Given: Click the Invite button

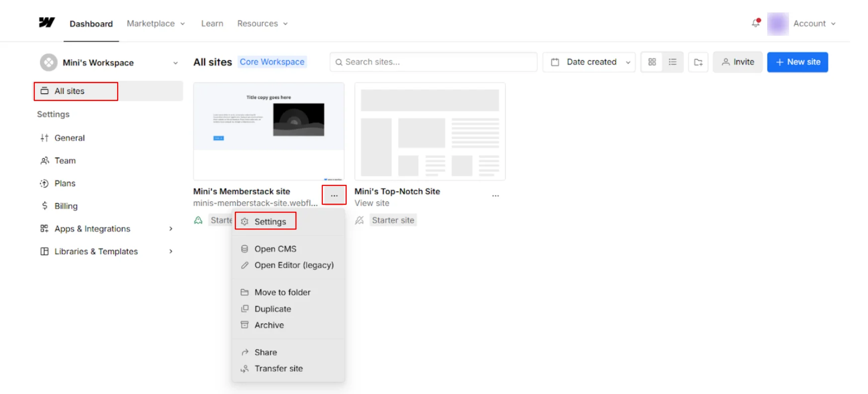Looking at the screenshot, I should coord(737,62).
